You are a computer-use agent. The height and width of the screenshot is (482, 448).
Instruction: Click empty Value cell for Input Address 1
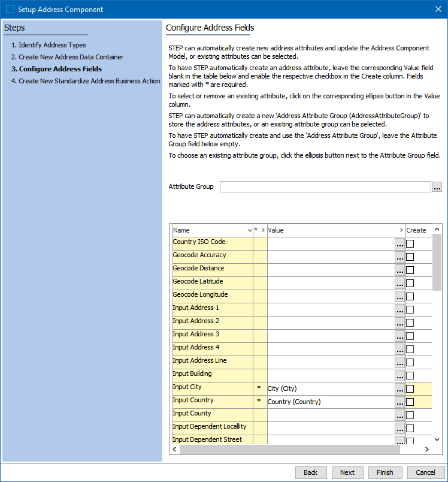(x=331, y=310)
